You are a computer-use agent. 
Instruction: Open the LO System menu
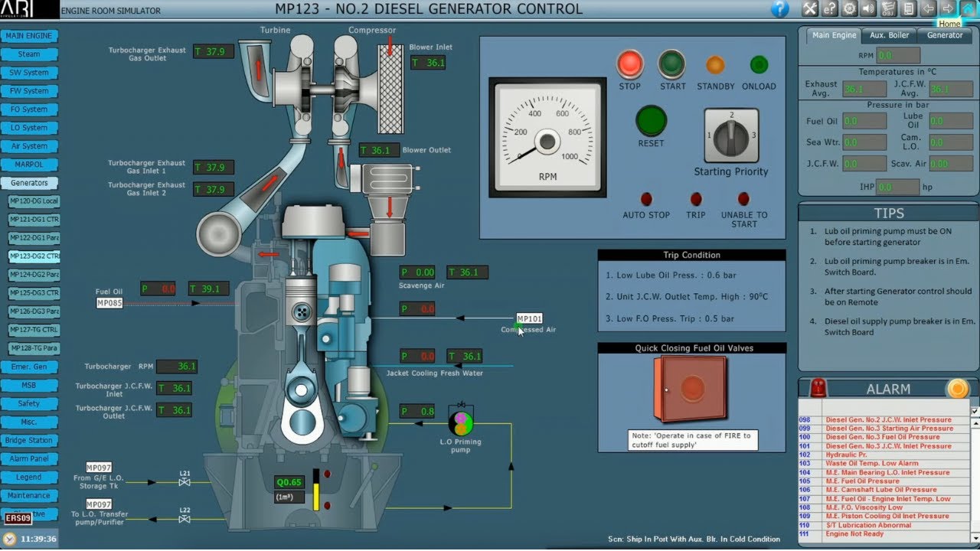[29, 128]
